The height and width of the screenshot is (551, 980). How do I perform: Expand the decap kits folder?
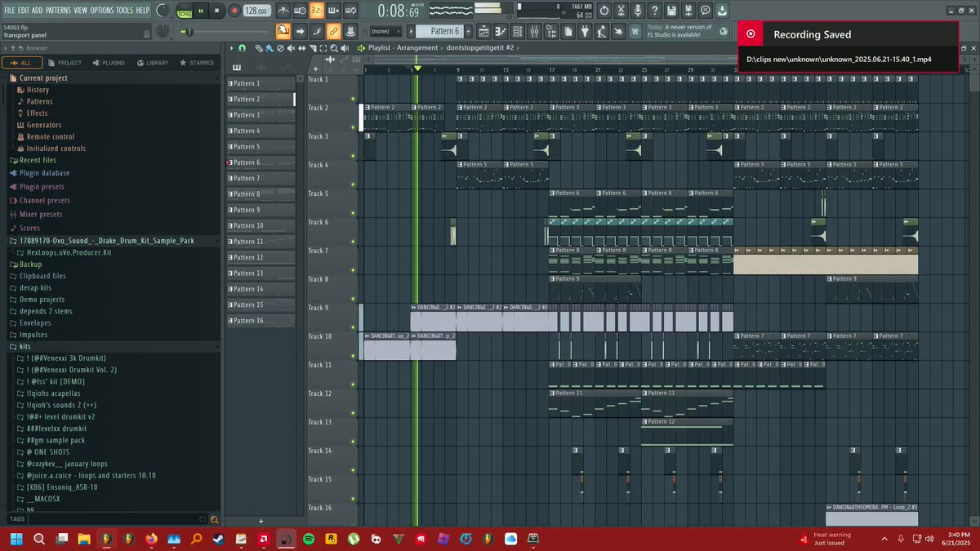(x=35, y=288)
